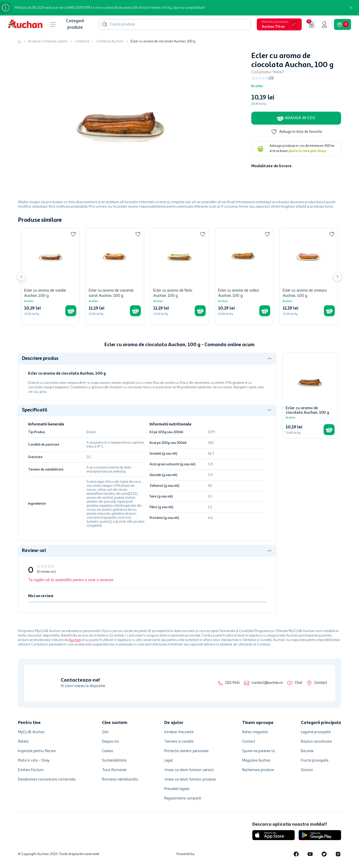Open MyCLUB Auchan footer link
This screenshot has width=359, height=868.
point(31,732)
